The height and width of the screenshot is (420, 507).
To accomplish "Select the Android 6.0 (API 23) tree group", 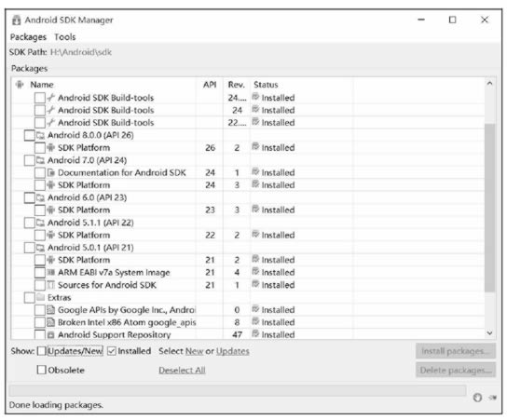I will [x=87, y=197].
